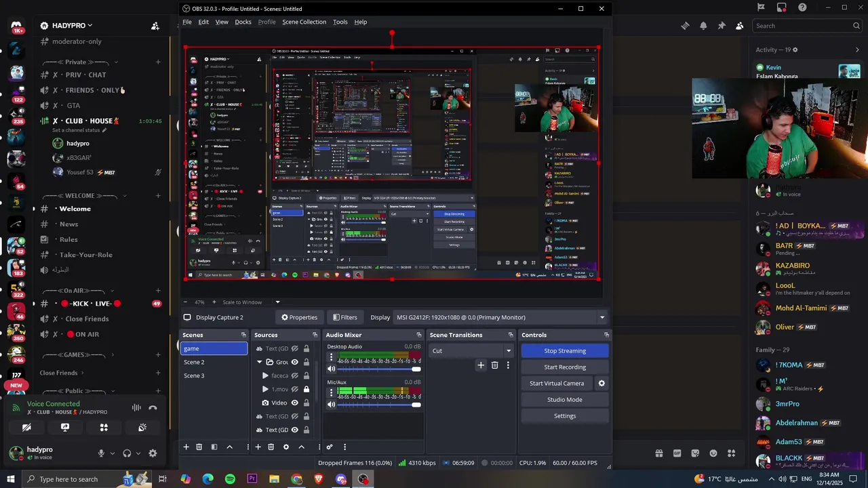Add a scene transition with plus icon
868x488 pixels.
[x=481, y=365]
